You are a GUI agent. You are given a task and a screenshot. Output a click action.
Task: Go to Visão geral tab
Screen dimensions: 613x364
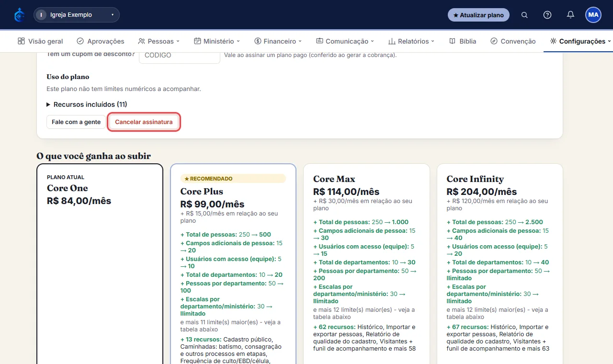tap(40, 41)
